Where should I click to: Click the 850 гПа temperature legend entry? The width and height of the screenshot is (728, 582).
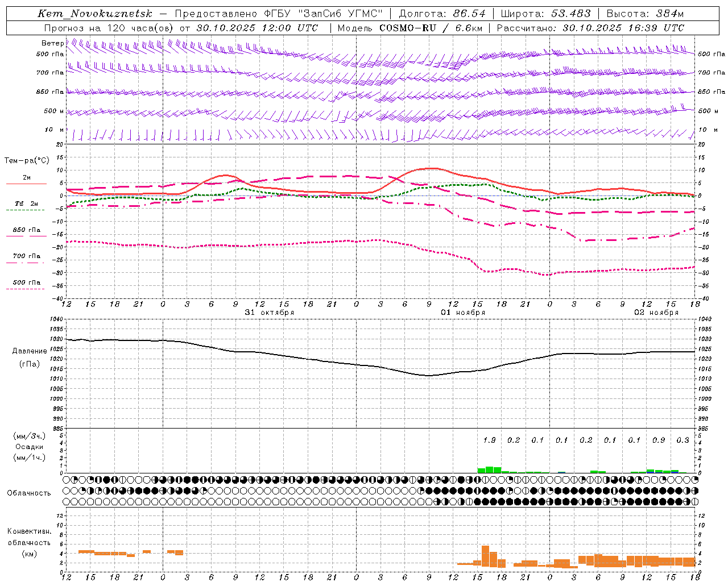[27, 232]
